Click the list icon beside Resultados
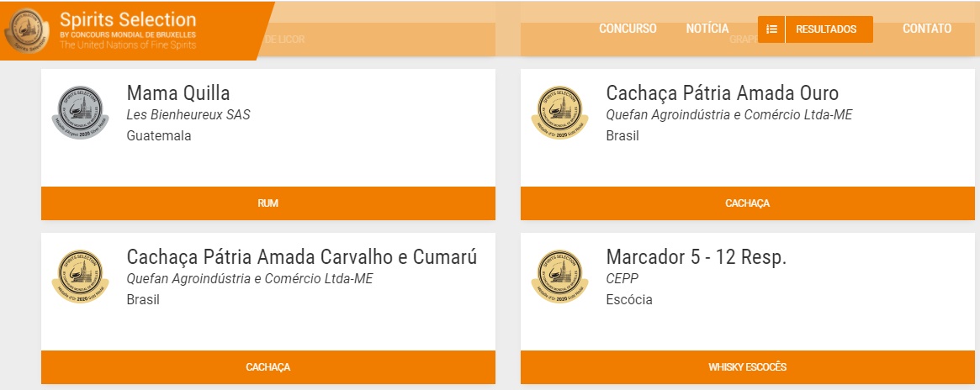980x390 pixels. 771,29
